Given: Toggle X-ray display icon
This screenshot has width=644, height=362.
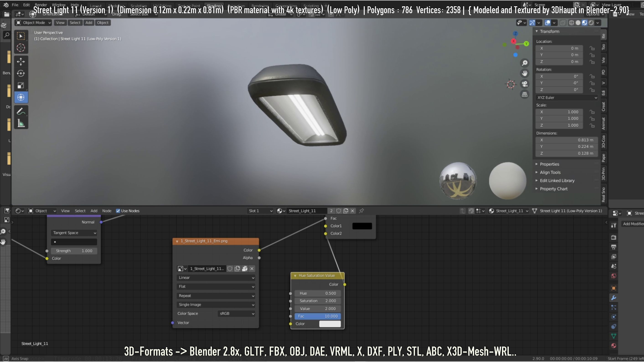Looking at the screenshot, I should 562,23.
